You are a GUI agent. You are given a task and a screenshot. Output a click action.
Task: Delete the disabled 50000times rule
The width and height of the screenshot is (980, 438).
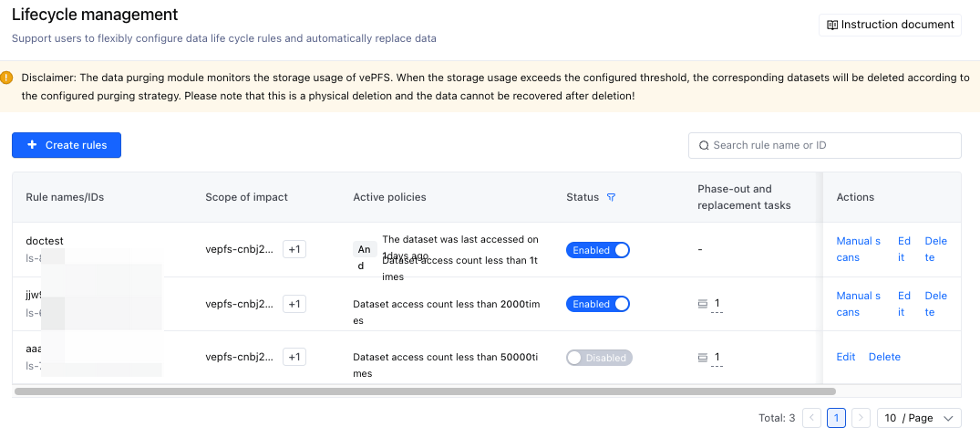884,357
